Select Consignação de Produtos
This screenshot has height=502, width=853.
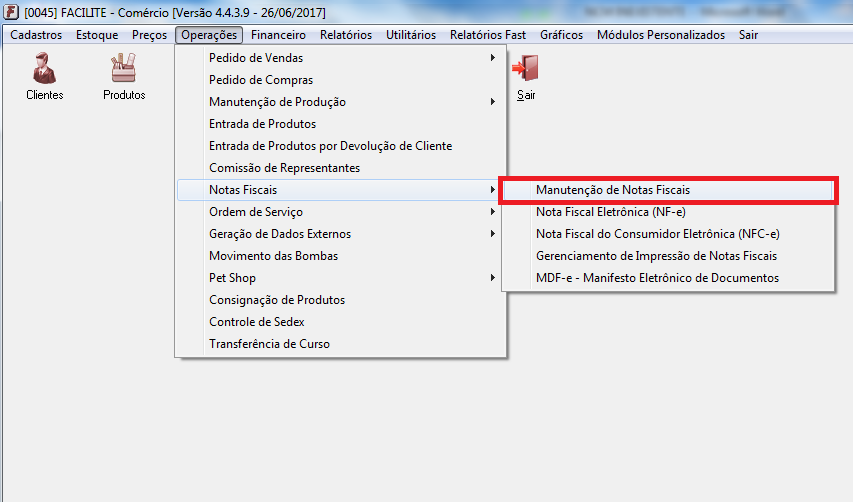(x=341, y=300)
